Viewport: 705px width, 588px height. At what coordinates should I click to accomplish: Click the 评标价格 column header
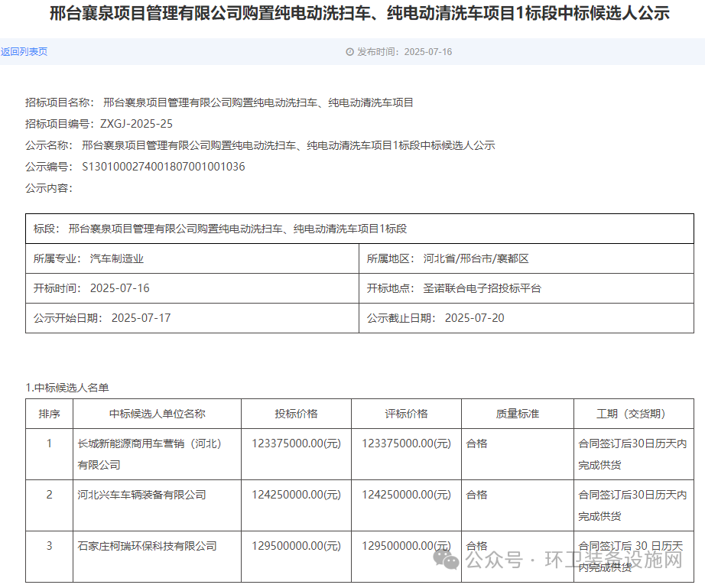(407, 414)
